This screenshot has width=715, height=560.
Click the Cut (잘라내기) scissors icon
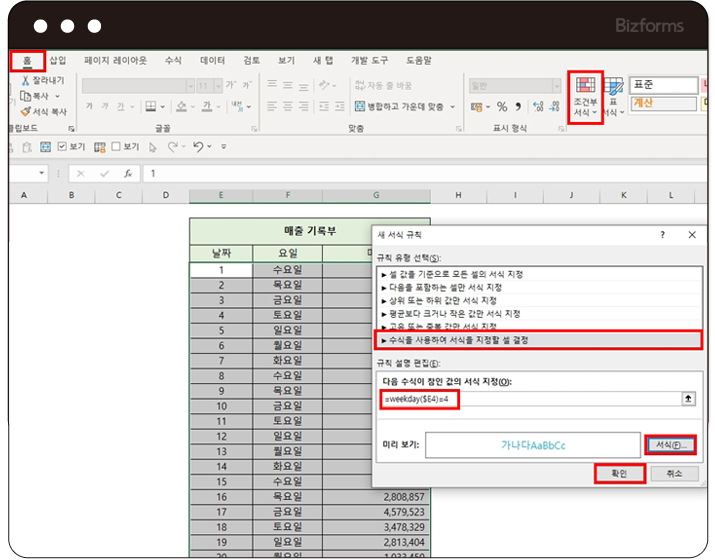(24, 81)
